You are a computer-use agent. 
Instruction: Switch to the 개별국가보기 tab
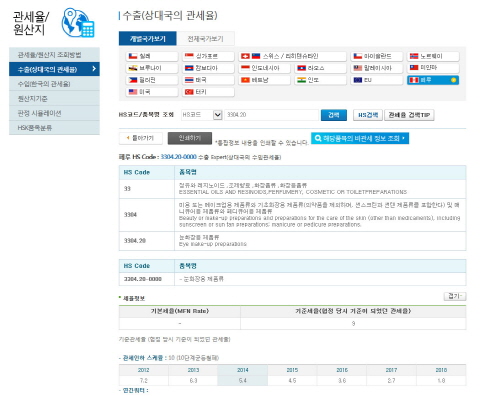(148, 39)
